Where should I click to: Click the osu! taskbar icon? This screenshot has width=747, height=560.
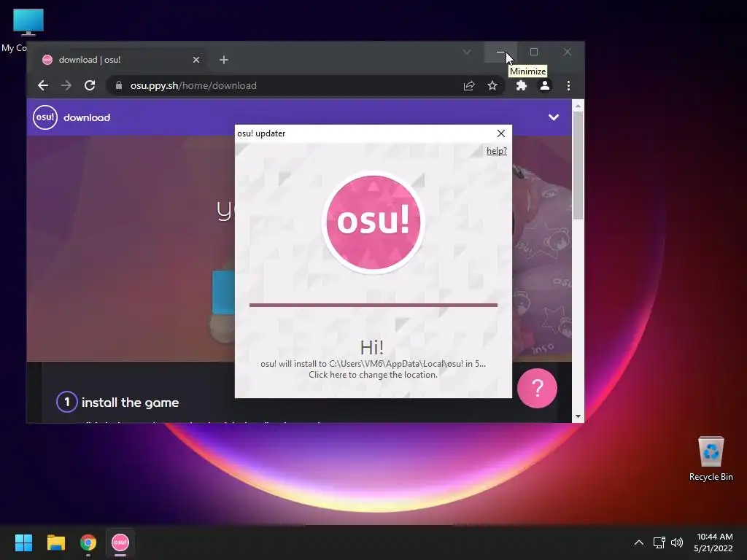[120, 542]
